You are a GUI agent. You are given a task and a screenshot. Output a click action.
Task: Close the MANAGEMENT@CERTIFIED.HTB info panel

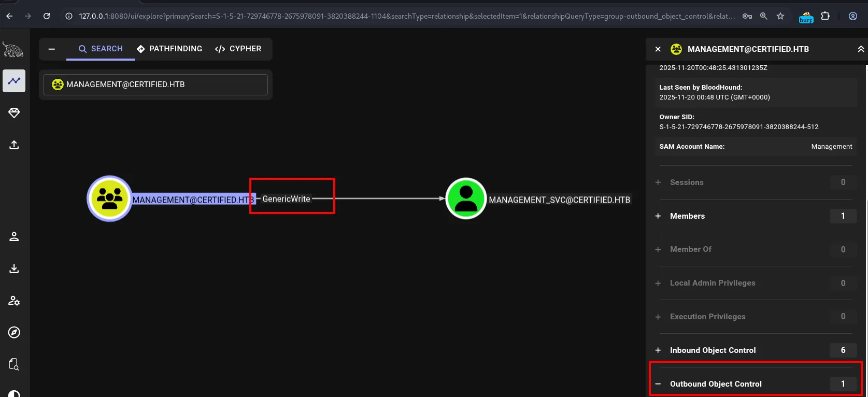point(658,49)
